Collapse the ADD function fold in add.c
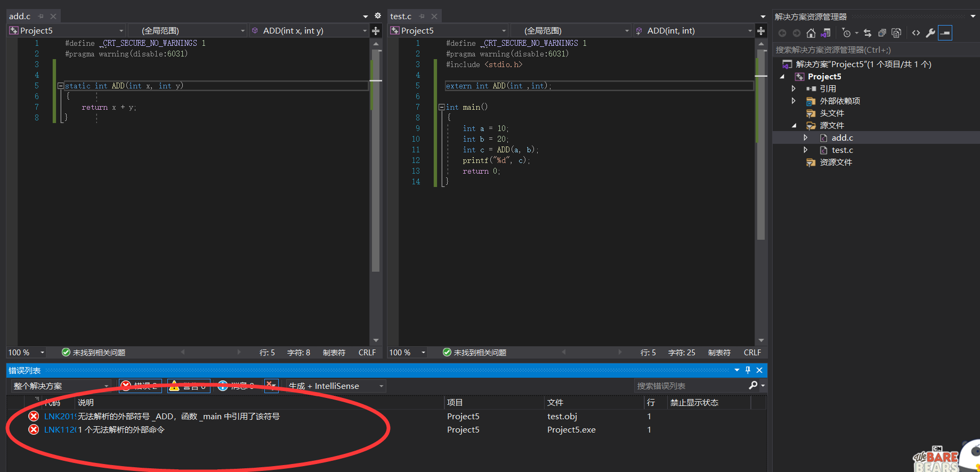 tap(60, 86)
